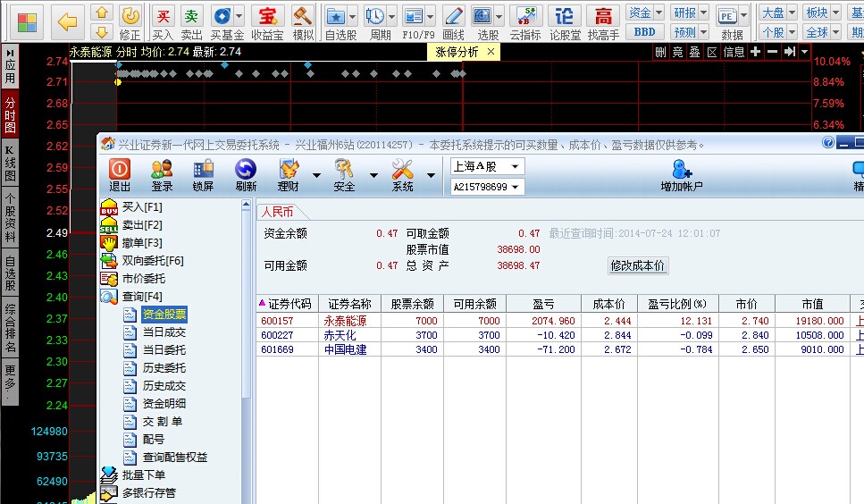Switch to the K线图 side tab
The height and width of the screenshot is (504, 864).
pyautogui.click(x=10, y=163)
